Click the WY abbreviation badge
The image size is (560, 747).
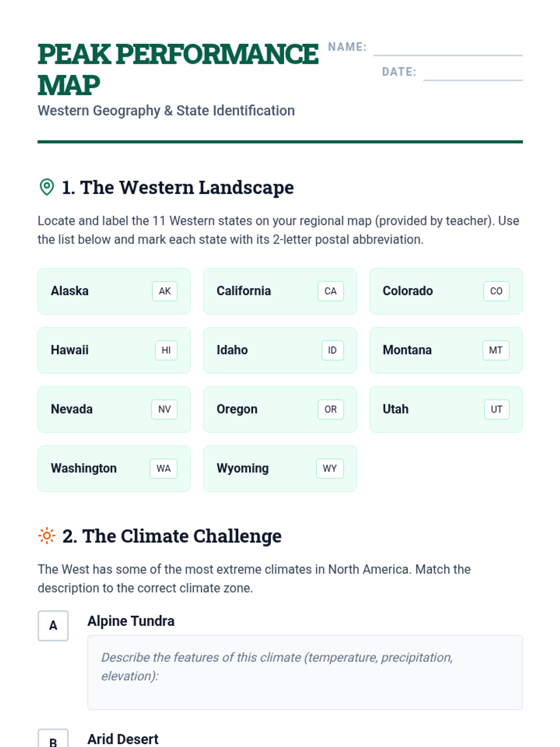(329, 469)
